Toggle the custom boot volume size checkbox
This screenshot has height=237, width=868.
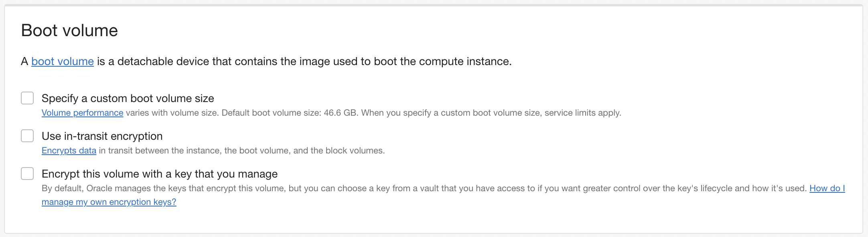[x=27, y=98]
